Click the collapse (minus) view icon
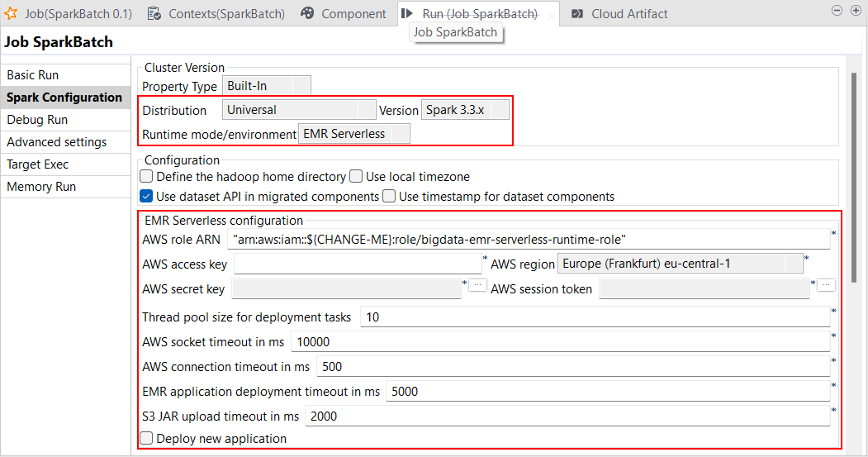Screen dimensions: 868x457 click(836, 11)
